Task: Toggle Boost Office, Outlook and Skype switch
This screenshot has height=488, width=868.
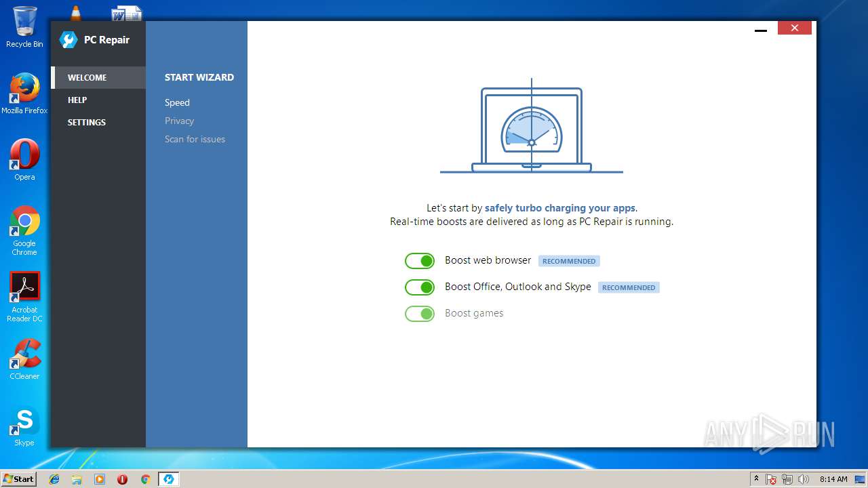Action: click(x=420, y=287)
